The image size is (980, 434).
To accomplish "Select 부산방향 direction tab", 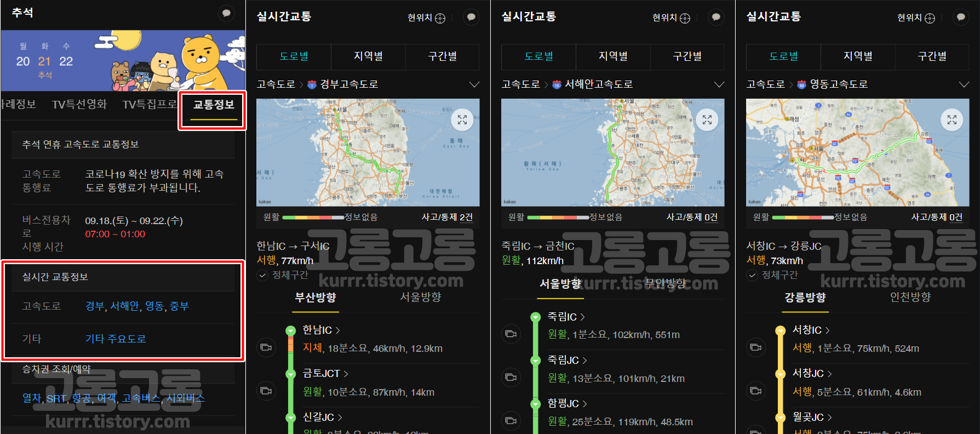I will [x=316, y=297].
